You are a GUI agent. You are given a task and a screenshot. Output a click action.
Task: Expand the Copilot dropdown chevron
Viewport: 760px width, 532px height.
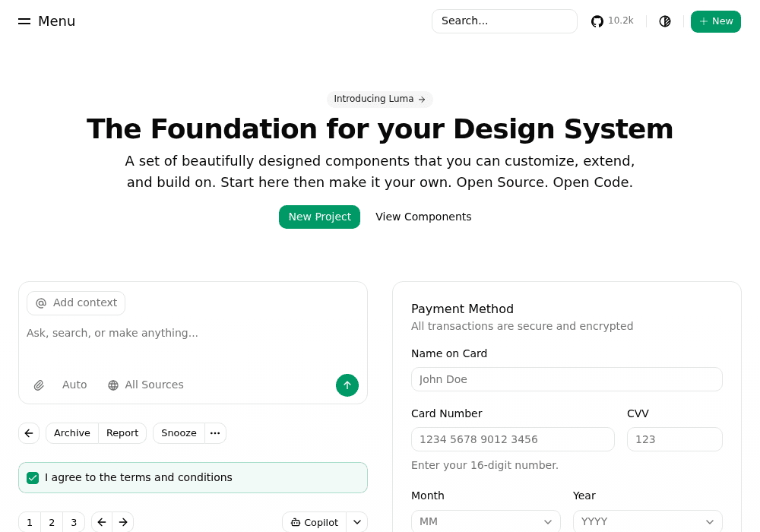pyautogui.click(x=357, y=522)
